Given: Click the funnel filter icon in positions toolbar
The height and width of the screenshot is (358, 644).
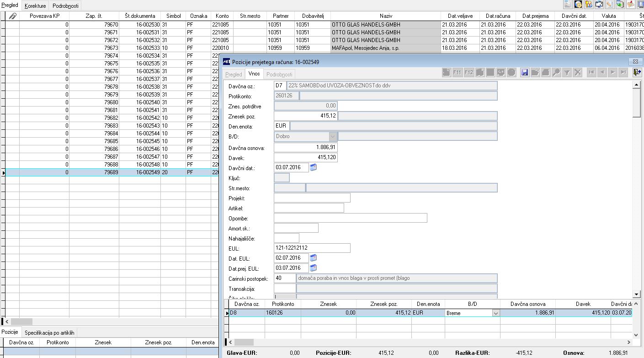Looking at the screenshot, I should 567,72.
